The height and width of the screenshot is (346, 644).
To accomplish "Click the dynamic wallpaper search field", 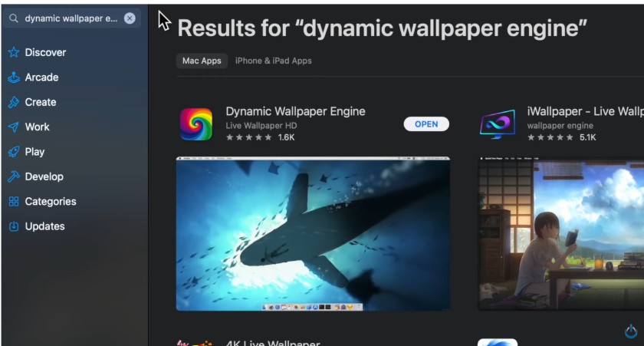I will [x=72, y=18].
